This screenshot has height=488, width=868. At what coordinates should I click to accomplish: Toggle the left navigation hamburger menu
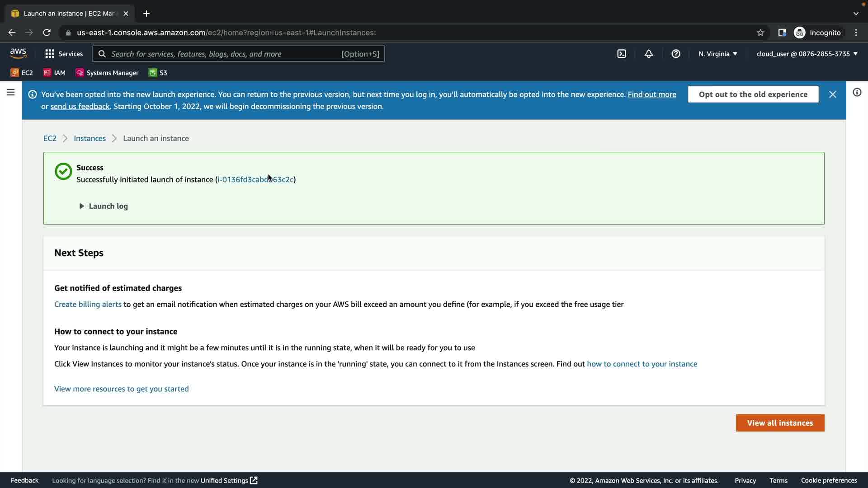[11, 93]
